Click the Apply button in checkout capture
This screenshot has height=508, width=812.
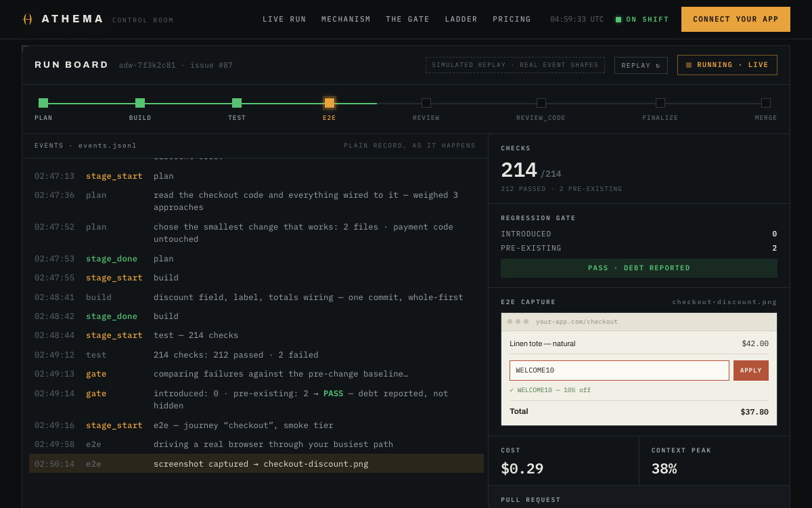tap(751, 371)
